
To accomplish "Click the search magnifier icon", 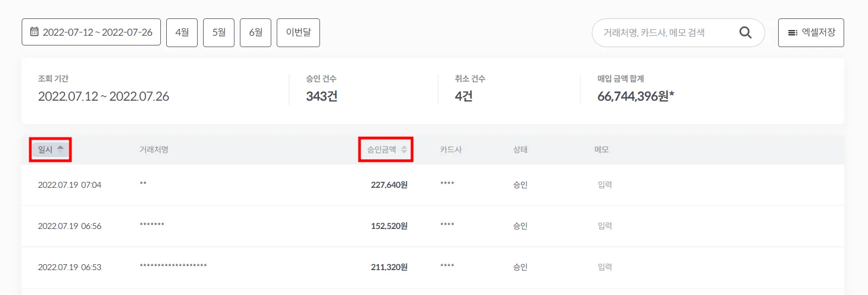I will click(x=745, y=32).
